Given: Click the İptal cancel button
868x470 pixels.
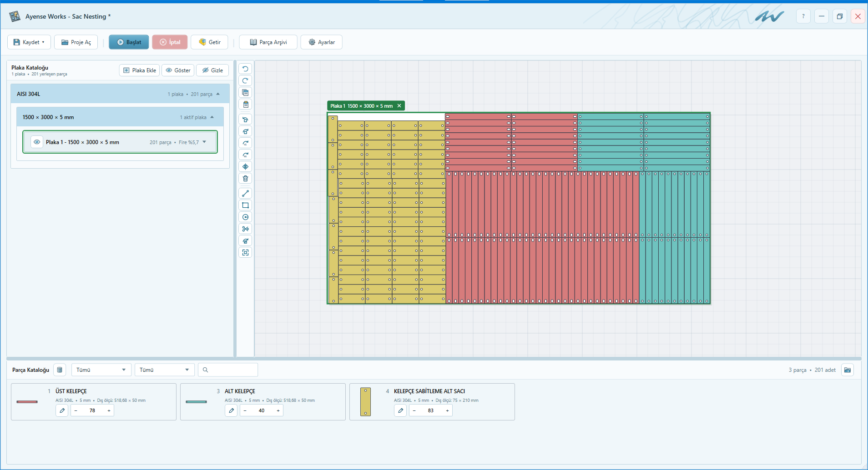Looking at the screenshot, I should coord(170,42).
